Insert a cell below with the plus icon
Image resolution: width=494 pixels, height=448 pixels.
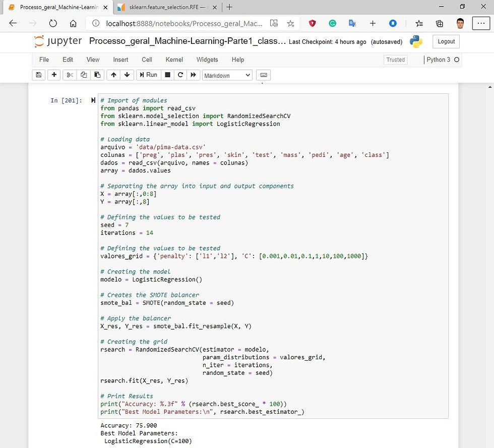[x=54, y=75]
